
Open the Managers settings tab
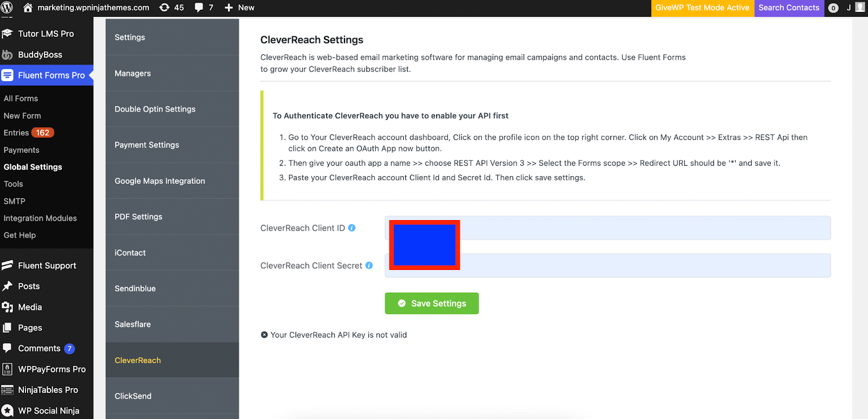coord(173,73)
